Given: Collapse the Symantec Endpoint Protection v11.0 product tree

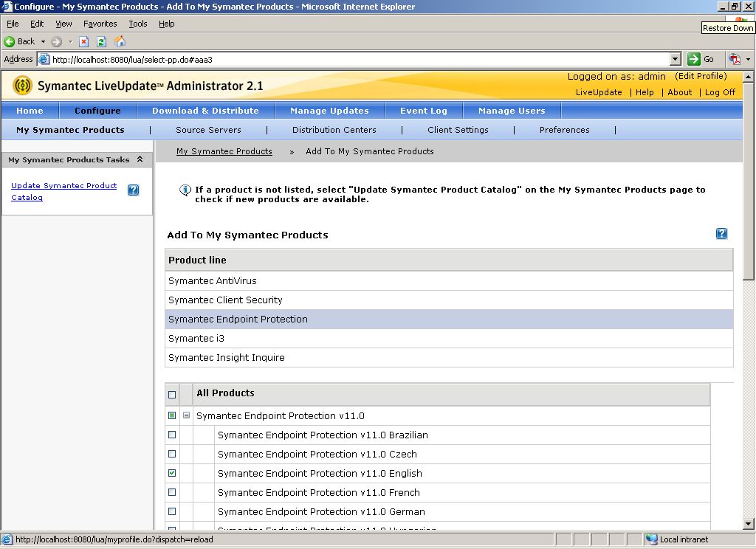Looking at the screenshot, I should pos(186,415).
